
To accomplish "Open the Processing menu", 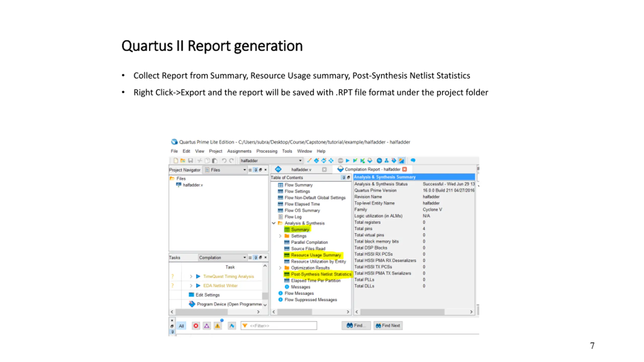I will pos(267,151).
